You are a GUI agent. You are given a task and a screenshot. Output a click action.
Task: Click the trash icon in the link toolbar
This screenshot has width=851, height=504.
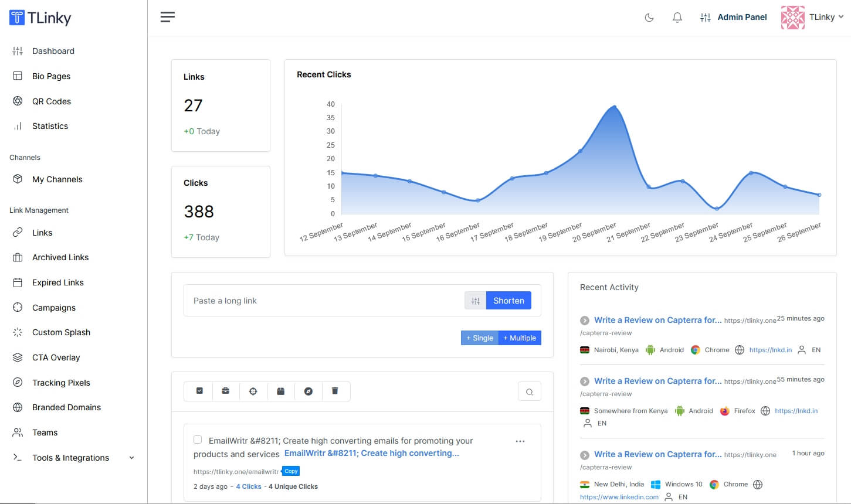pos(336,391)
